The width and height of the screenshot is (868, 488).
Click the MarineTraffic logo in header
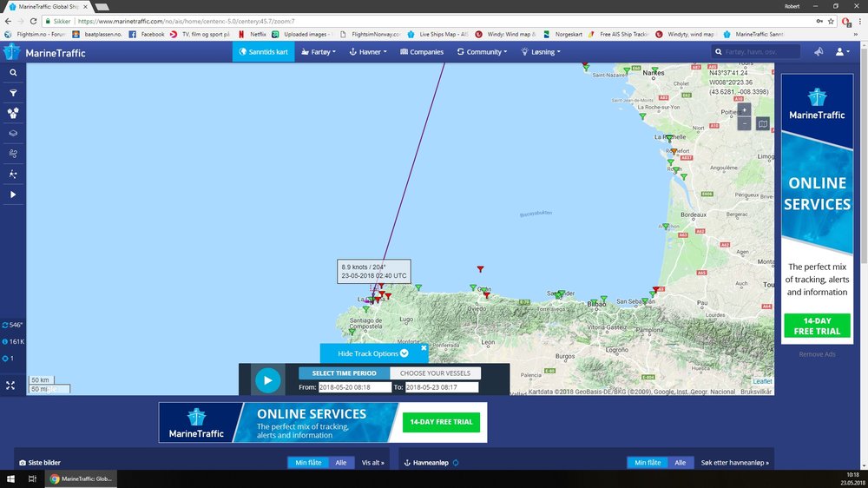click(x=44, y=53)
